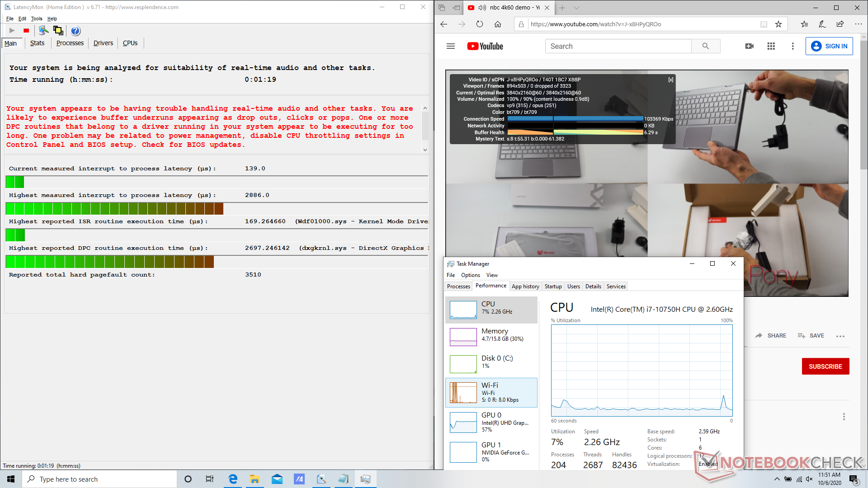Click the YouTube create video camera icon
The height and width of the screenshot is (488, 868).
749,46
